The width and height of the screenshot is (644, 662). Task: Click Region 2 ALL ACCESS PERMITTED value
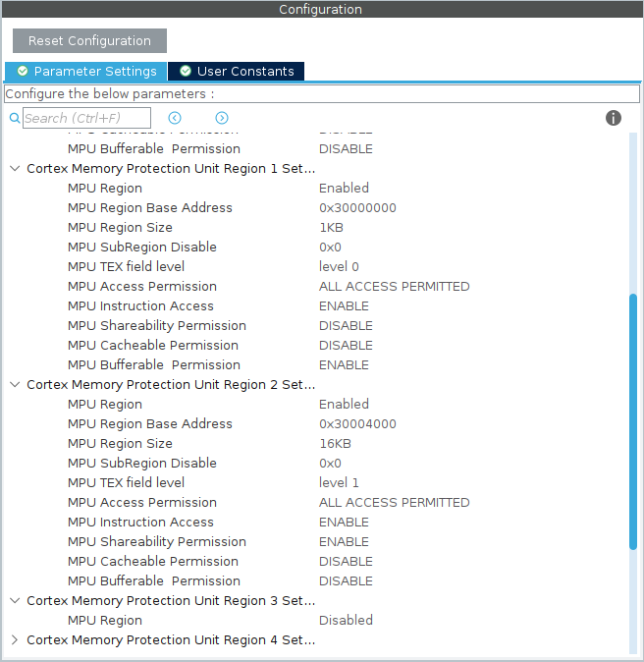pyautogui.click(x=395, y=503)
